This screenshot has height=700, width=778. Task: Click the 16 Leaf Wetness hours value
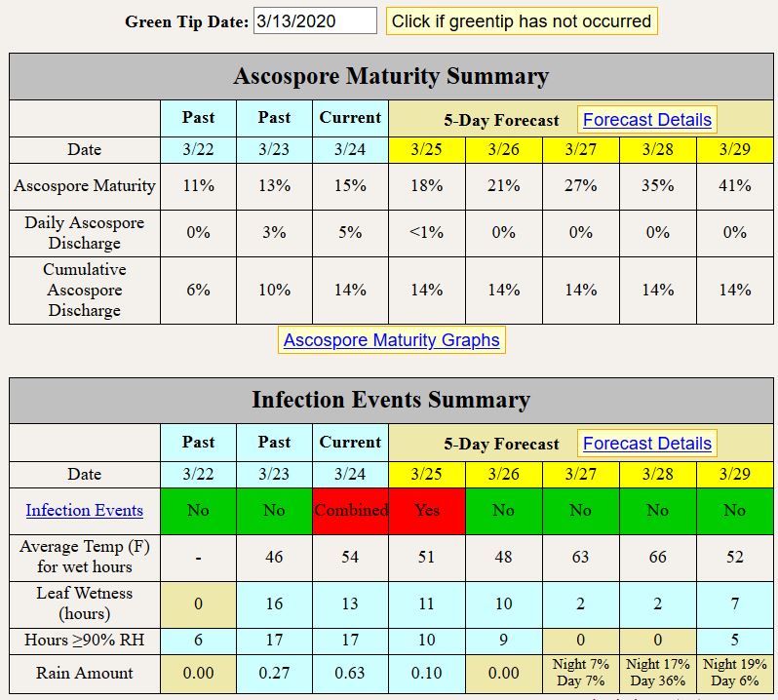[x=274, y=604]
